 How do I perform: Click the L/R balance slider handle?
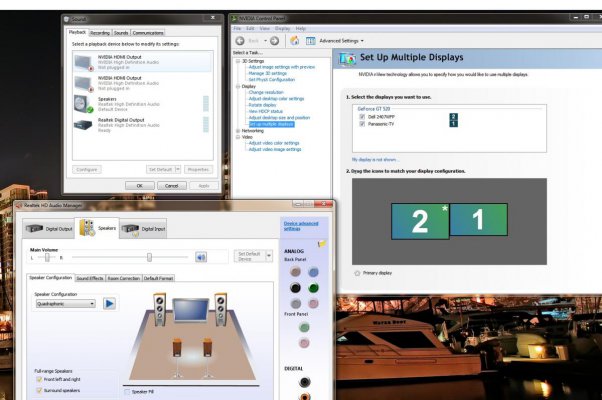point(47,258)
